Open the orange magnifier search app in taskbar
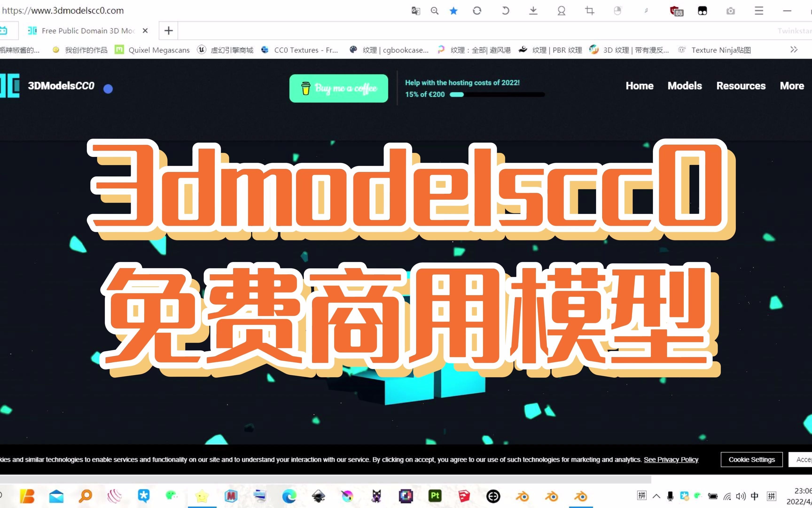The width and height of the screenshot is (812, 508). pos(85,496)
